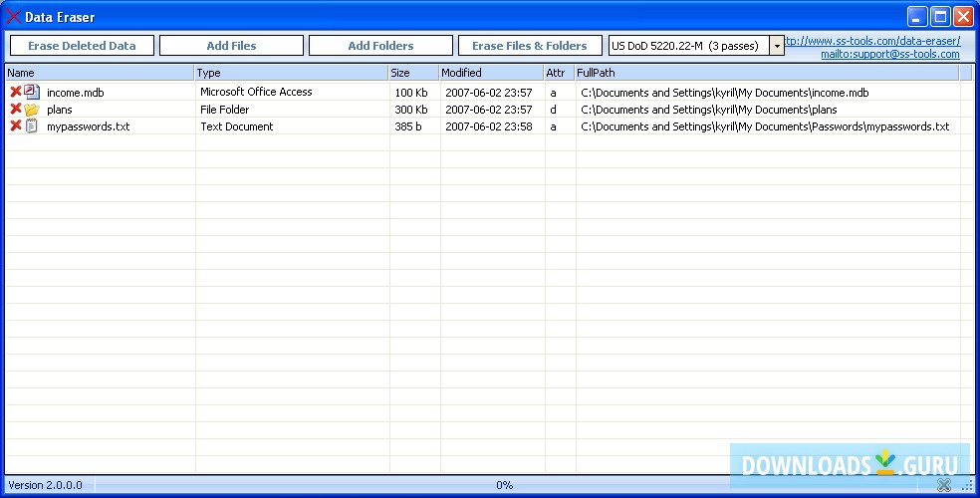Sort by the Attr column header
Screen dimensions: 980x498
point(560,73)
